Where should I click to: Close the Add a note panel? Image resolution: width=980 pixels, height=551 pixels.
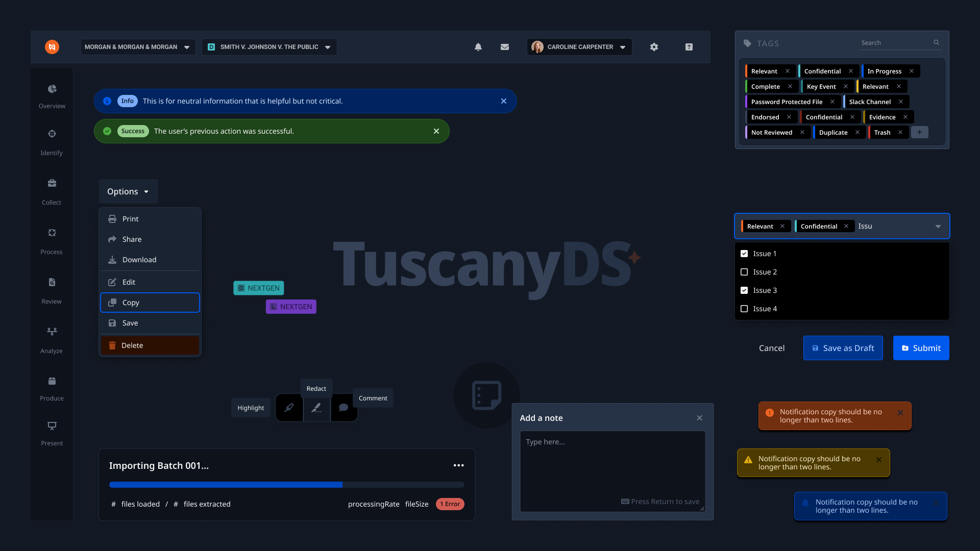700,418
